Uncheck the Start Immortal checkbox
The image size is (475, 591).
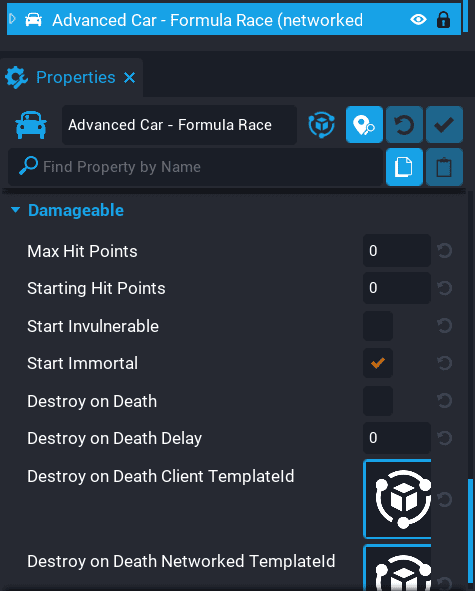click(x=378, y=363)
